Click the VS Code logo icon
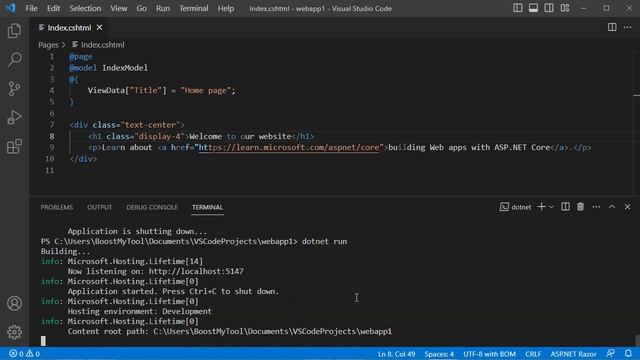Screen dimensions: 640x360 [x=10, y=8]
